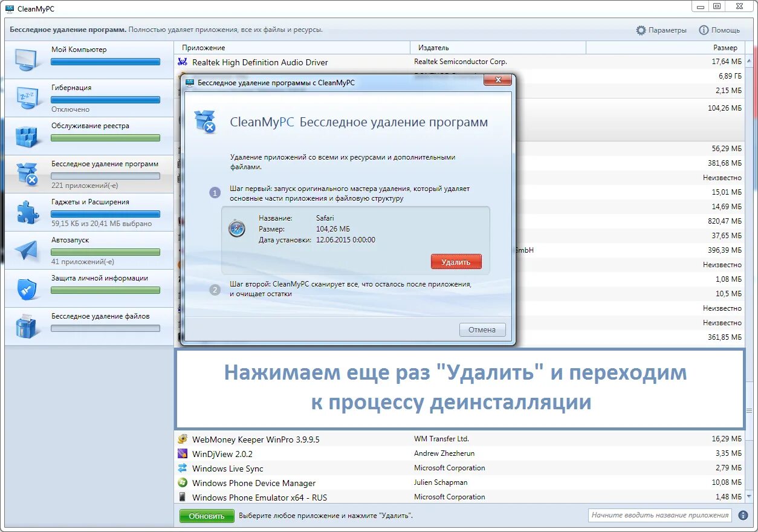Select WebMoney Keeper WinPro 3.9.9.5 row

459,439
